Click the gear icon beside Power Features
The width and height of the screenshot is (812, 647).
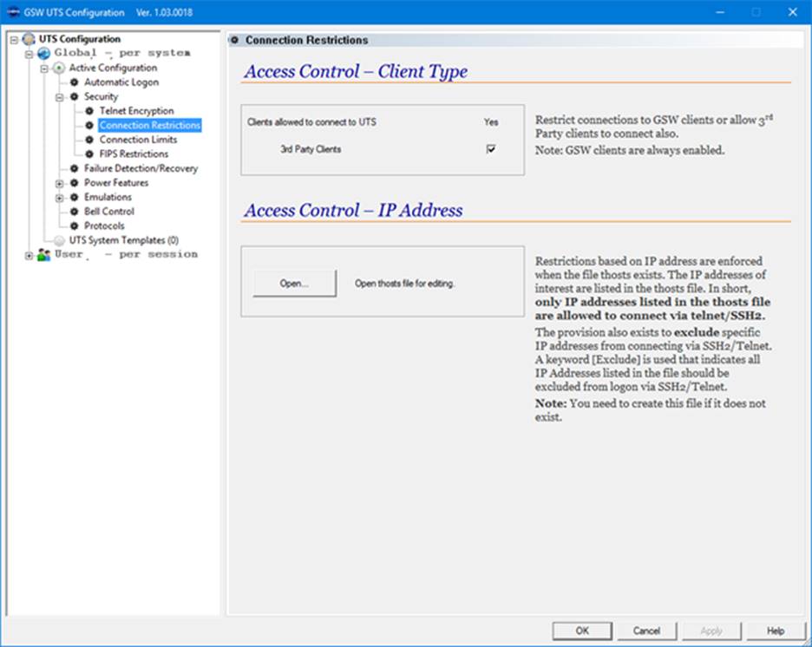(x=74, y=183)
